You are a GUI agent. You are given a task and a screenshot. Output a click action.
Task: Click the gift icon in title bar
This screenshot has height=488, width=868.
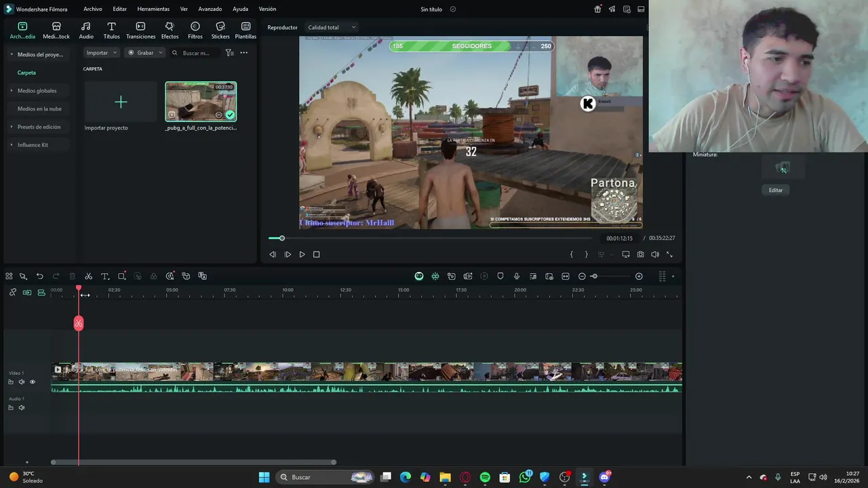597,9
